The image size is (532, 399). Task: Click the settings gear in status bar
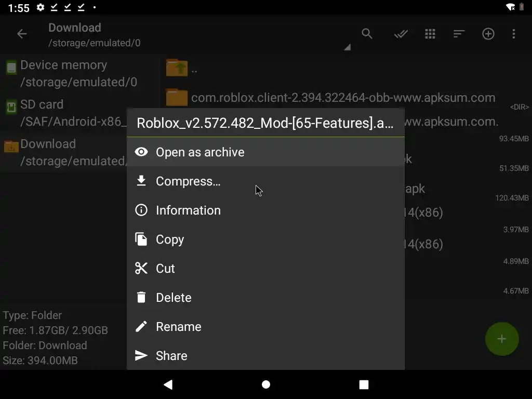coord(41,7)
